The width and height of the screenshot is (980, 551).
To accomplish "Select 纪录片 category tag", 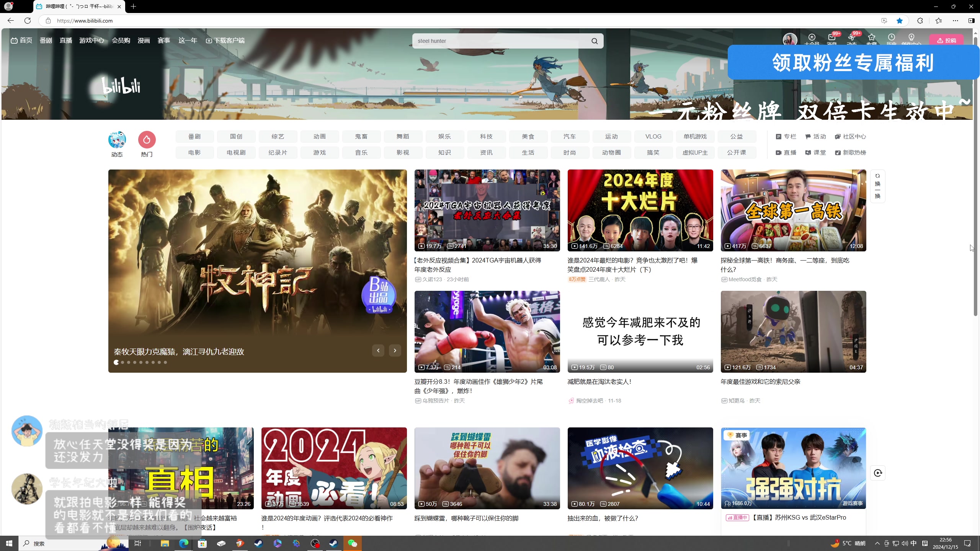I will [x=278, y=153].
